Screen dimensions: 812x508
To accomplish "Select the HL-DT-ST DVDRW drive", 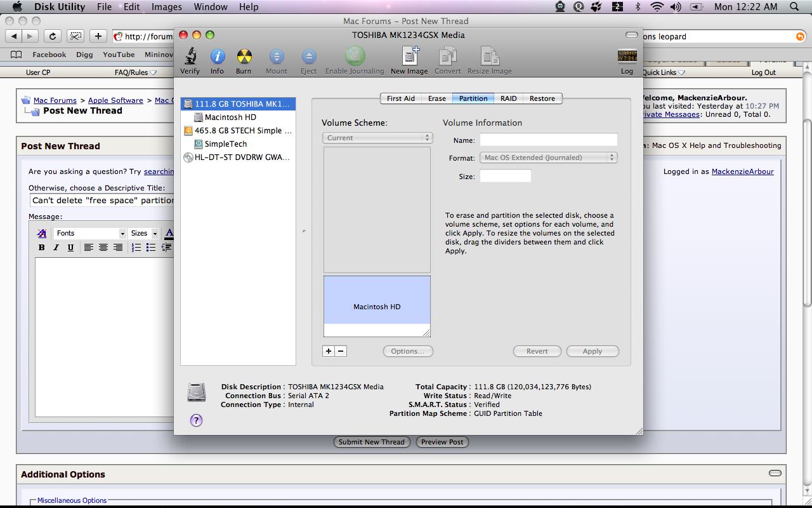I will pyautogui.click(x=239, y=157).
